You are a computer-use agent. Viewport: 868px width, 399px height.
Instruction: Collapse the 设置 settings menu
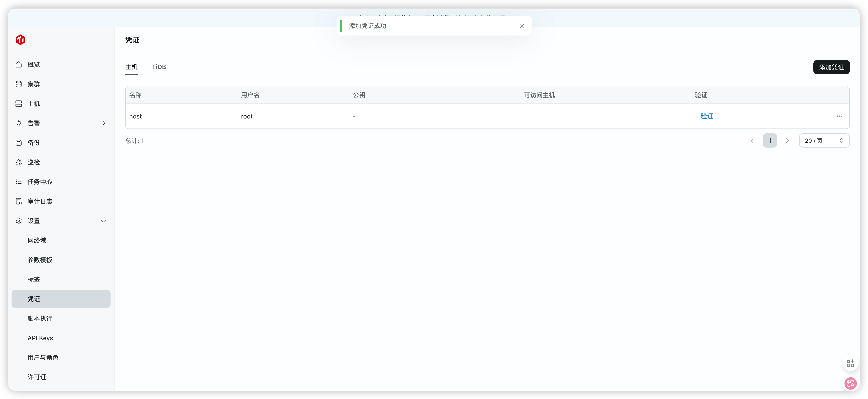[103, 221]
